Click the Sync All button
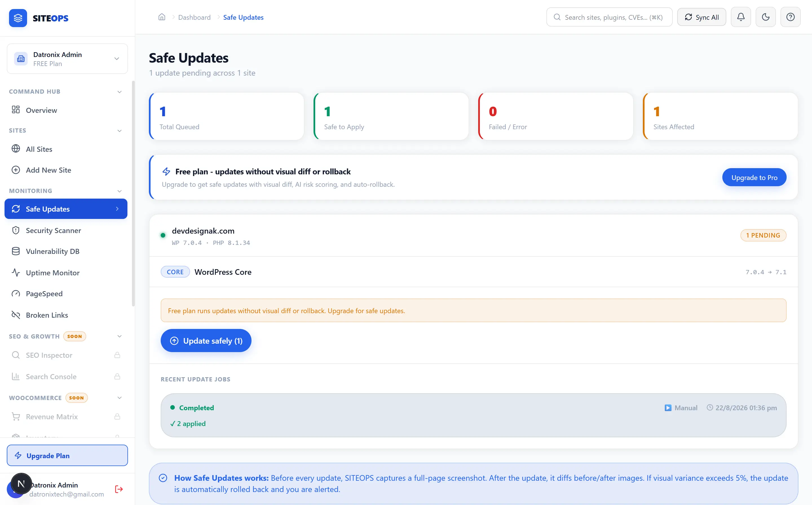Image resolution: width=812 pixels, height=505 pixels. [x=701, y=17]
